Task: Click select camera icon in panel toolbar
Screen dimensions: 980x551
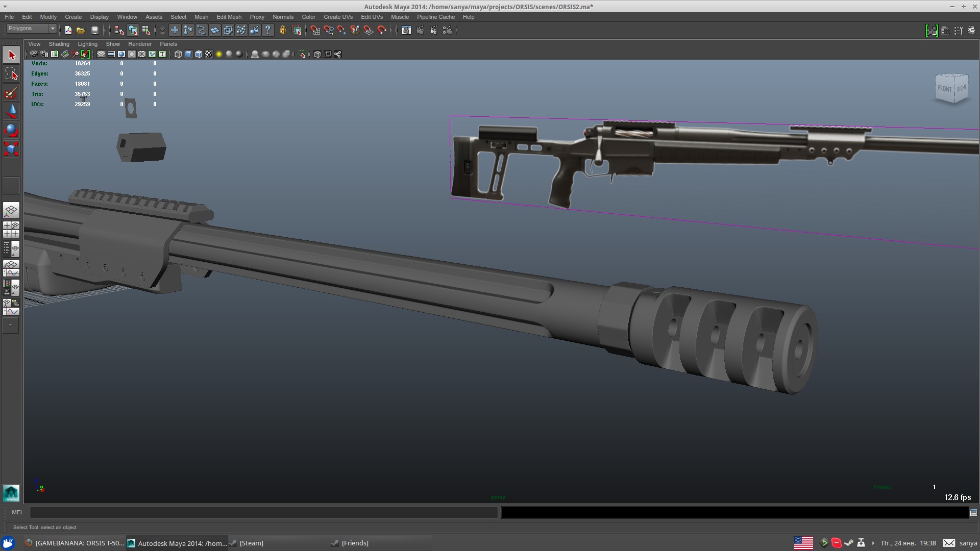Action: tap(34, 54)
